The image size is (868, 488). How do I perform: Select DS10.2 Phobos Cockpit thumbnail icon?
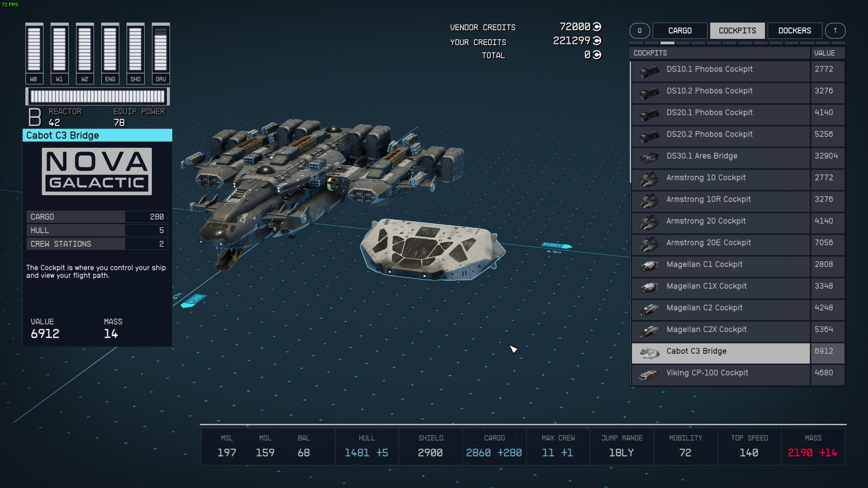[x=649, y=93]
